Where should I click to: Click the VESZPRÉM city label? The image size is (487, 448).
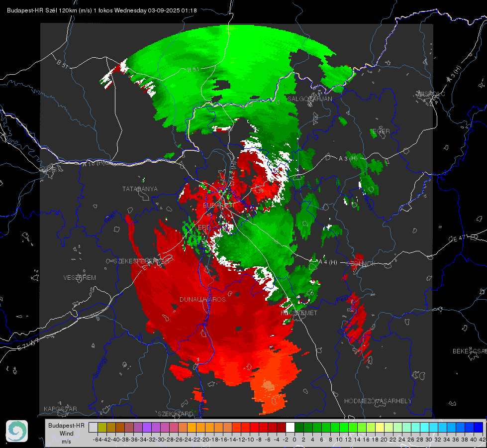tap(80, 278)
